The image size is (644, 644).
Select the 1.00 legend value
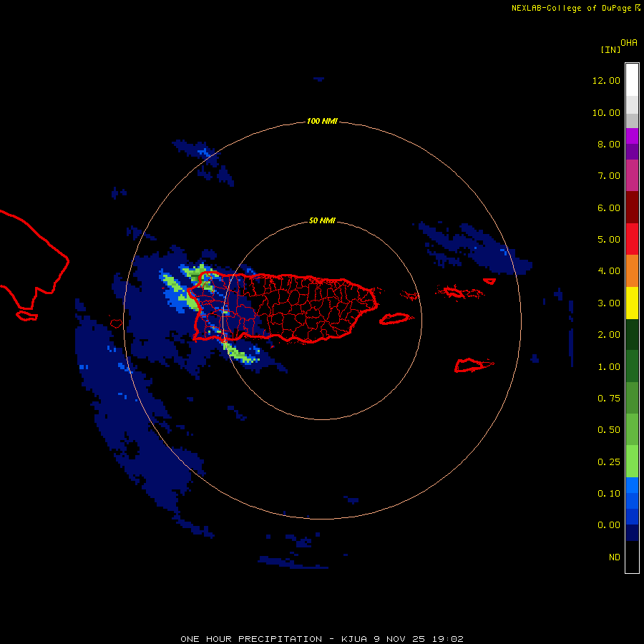click(609, 367)
